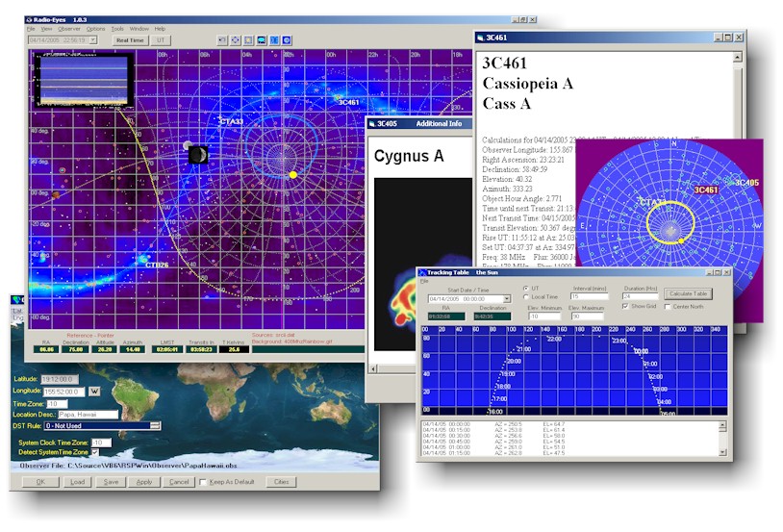Click the Real Time button
This screenshot has height=532, width=783.
[130, 40]
